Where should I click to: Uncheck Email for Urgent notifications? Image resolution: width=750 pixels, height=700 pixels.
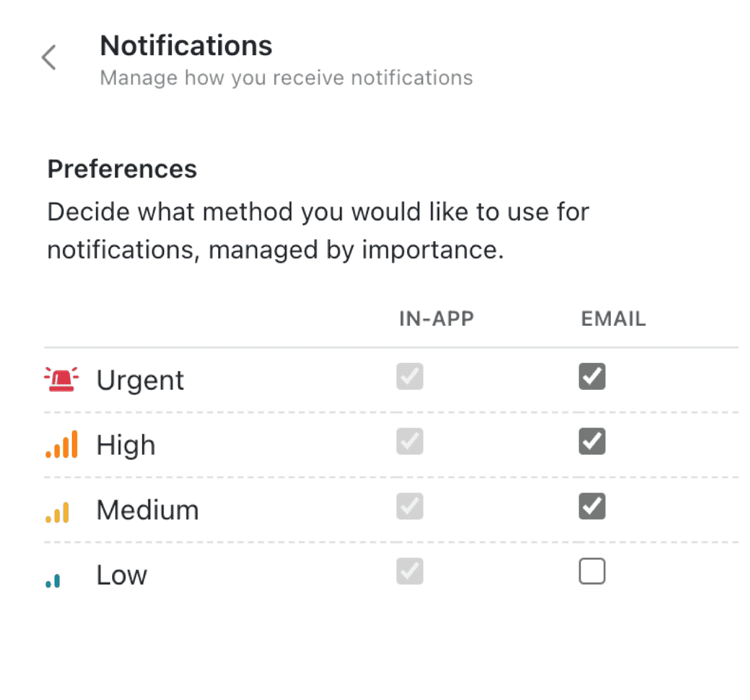click(592, 377)
